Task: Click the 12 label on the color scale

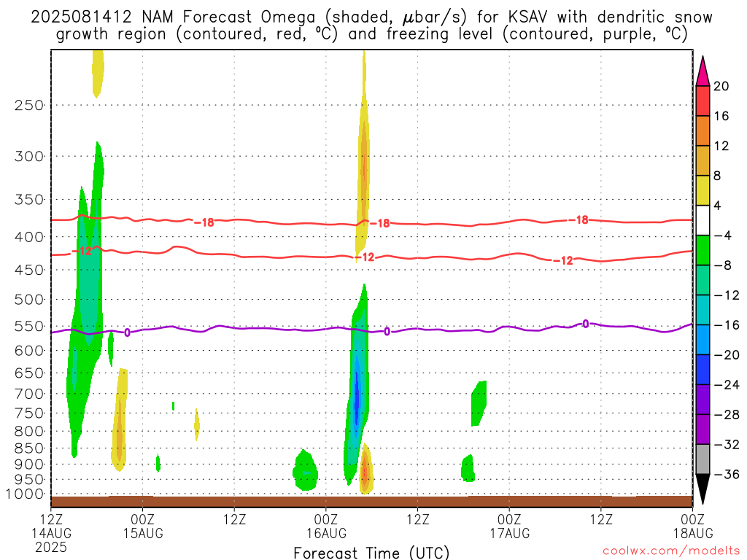Action: point(721,146)
